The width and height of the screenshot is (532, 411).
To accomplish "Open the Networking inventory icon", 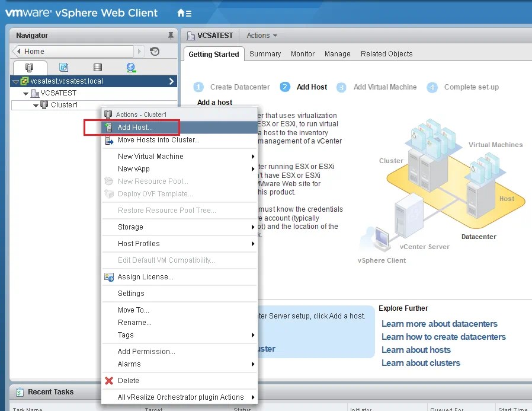I will tap(131, 67).
